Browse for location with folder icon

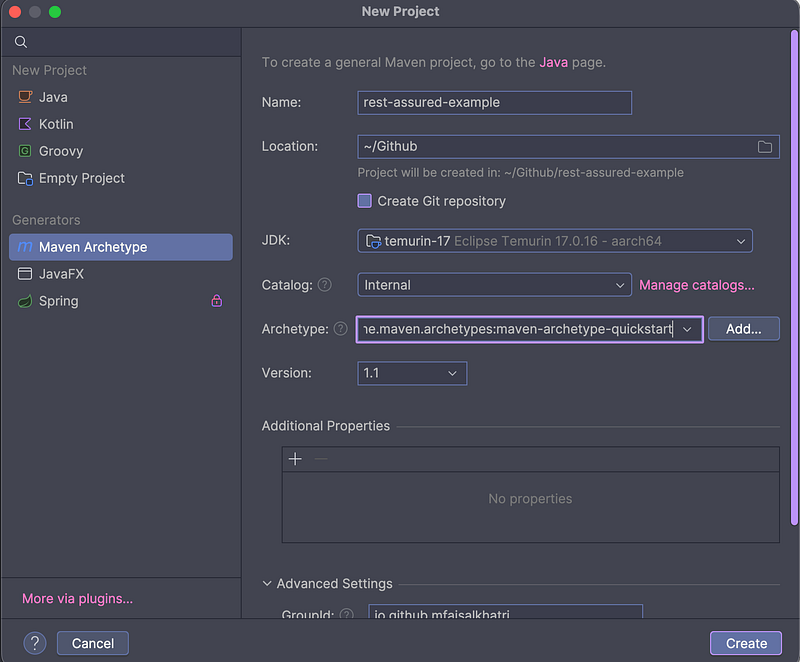[x=764, y=147]
